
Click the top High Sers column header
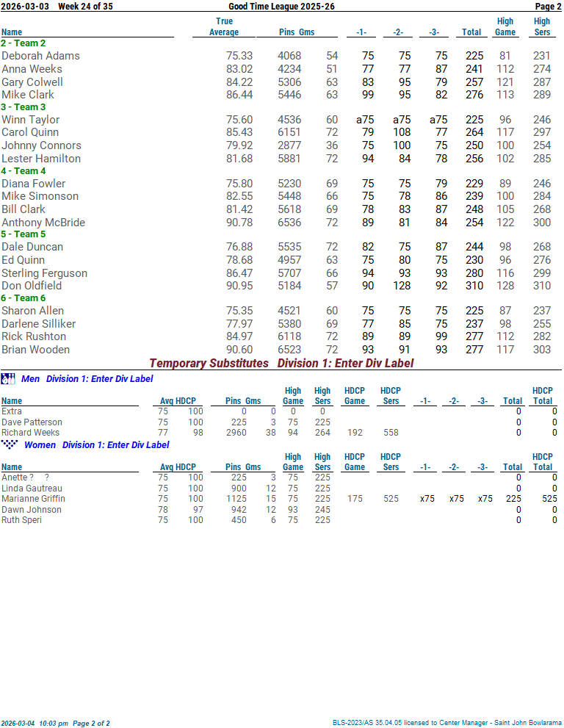pyautogui.click(x=542, y=26)
